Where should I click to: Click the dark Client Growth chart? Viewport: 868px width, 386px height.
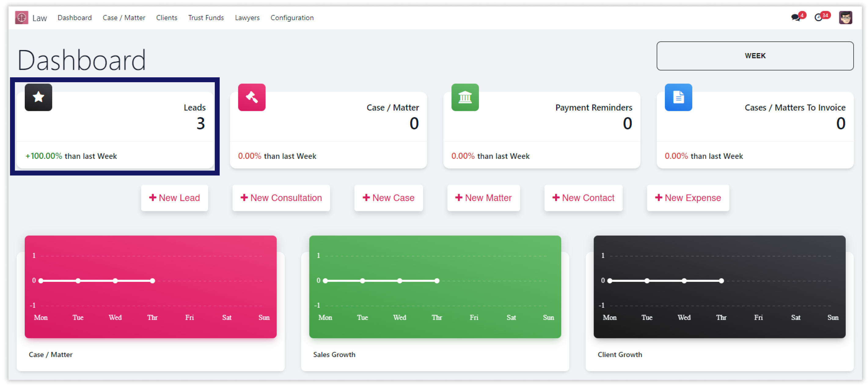click(x=720, y=287)
